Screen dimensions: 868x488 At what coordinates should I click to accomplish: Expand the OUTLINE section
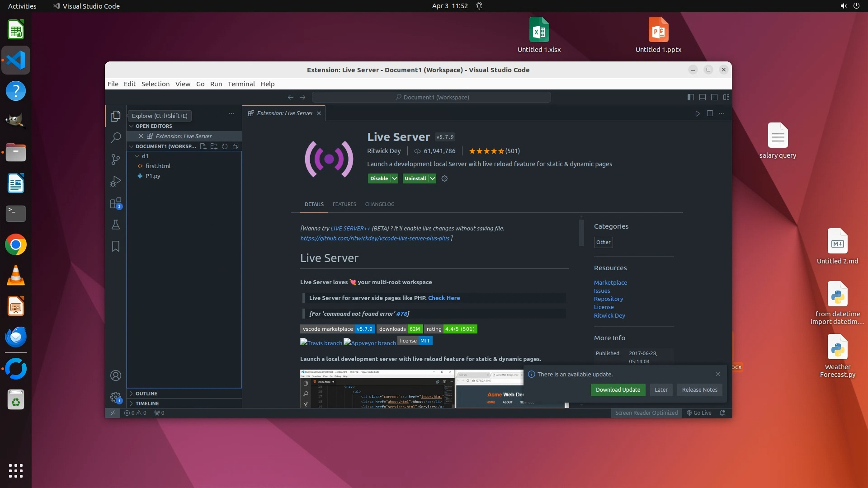(146, 394)
